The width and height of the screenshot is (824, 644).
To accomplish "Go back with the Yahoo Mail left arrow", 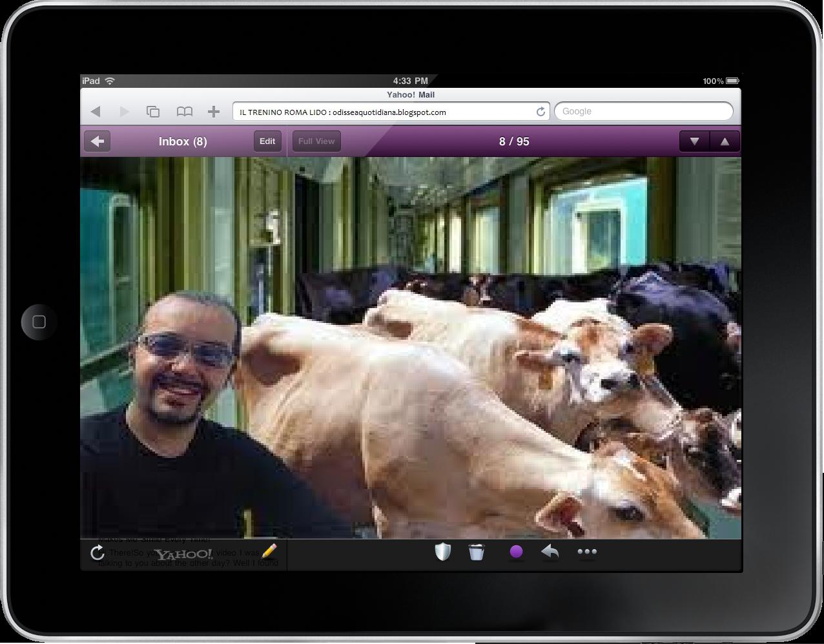I will pyautogui.click(x=98, y=141).
